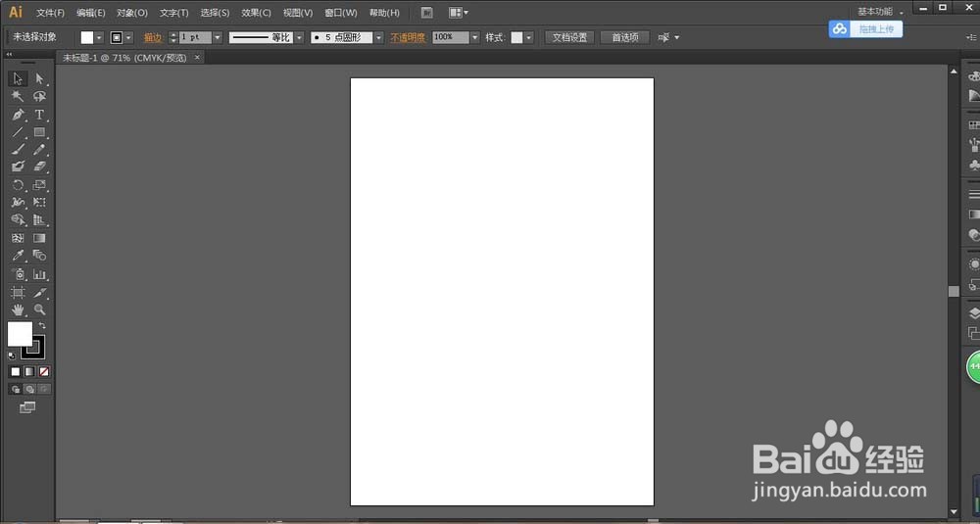Open the 描边 stroke panel link

pos(153,38)
